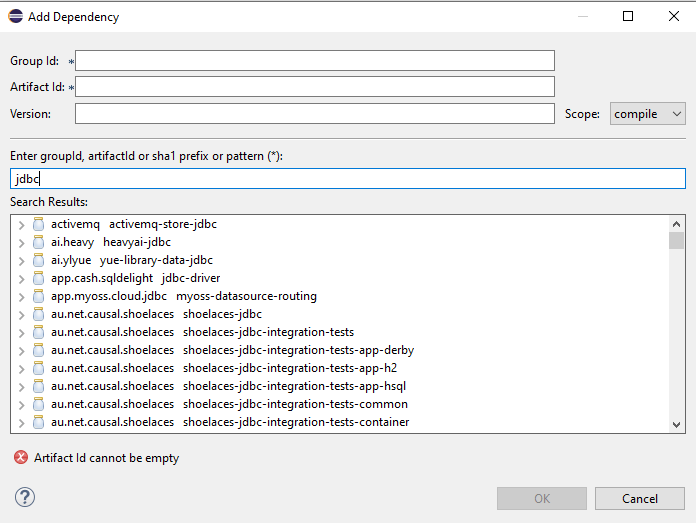Click the Eclipse logo in the title bar
This screenshot has width=696, height=523.
tap(16, 16)
